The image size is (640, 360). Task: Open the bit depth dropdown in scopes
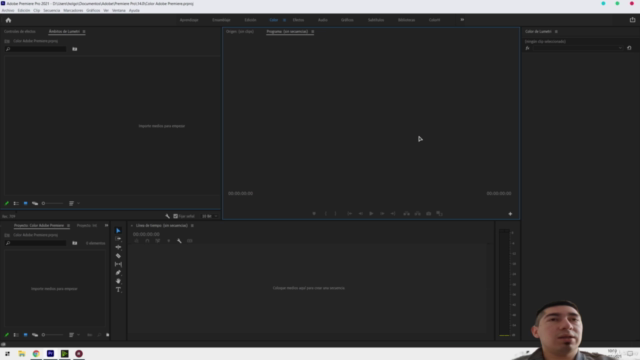tap(210, 216)
